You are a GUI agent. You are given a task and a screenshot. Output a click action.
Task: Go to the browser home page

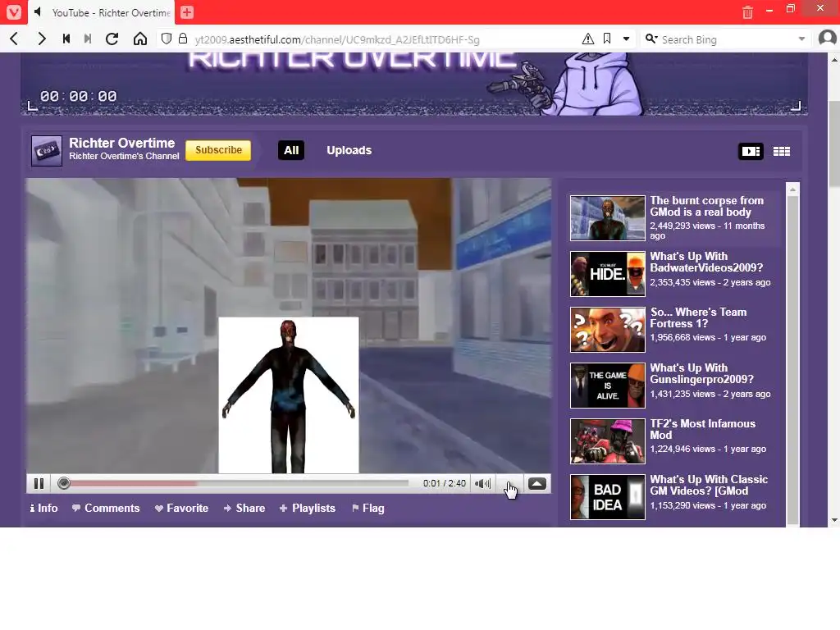[x=139, y=39]
